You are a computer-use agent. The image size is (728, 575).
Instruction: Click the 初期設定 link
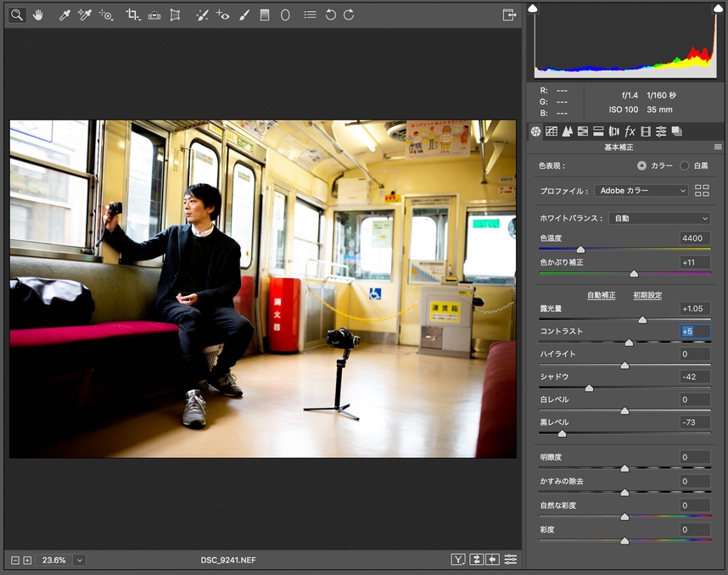647,295
